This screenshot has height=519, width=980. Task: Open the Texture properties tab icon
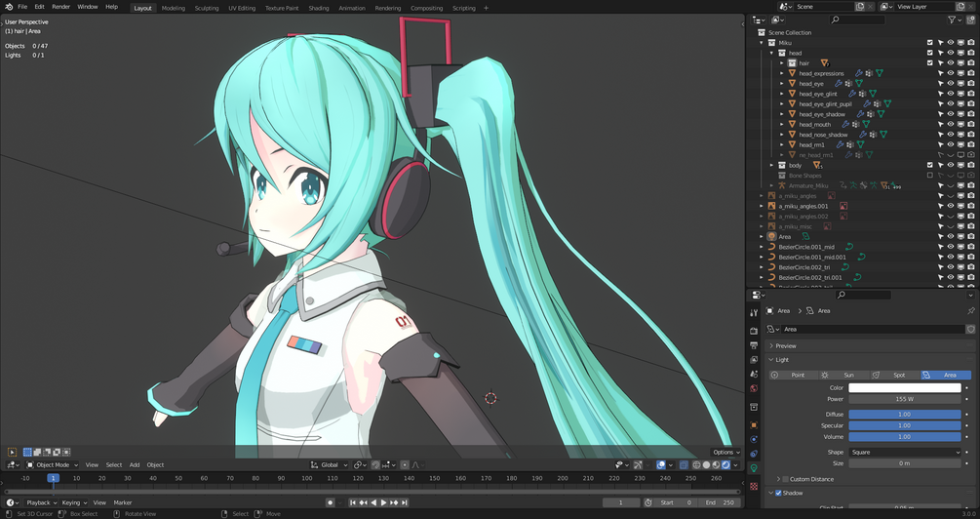tap(754, 486)
